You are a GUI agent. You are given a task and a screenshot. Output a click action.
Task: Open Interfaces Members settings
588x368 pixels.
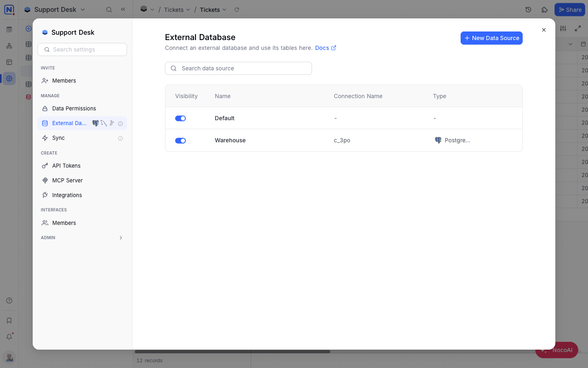tap(82, 223)
